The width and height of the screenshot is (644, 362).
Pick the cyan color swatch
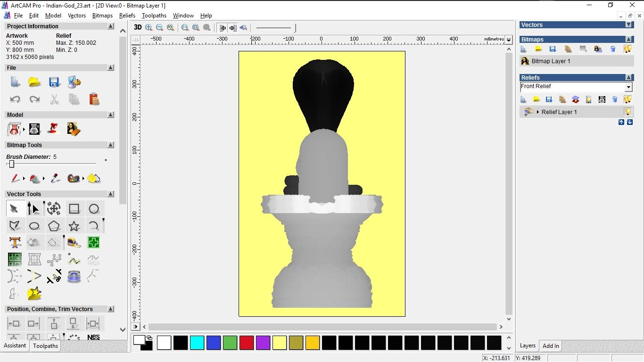(x=197, y=343)
